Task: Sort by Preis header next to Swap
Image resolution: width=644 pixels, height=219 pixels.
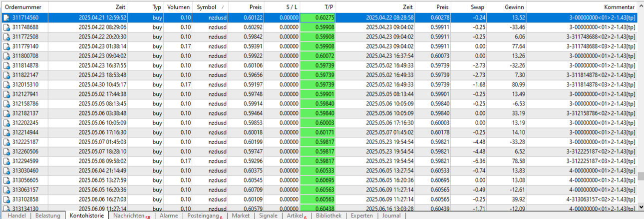Action: pyautogui.click(x=434, y=7)
